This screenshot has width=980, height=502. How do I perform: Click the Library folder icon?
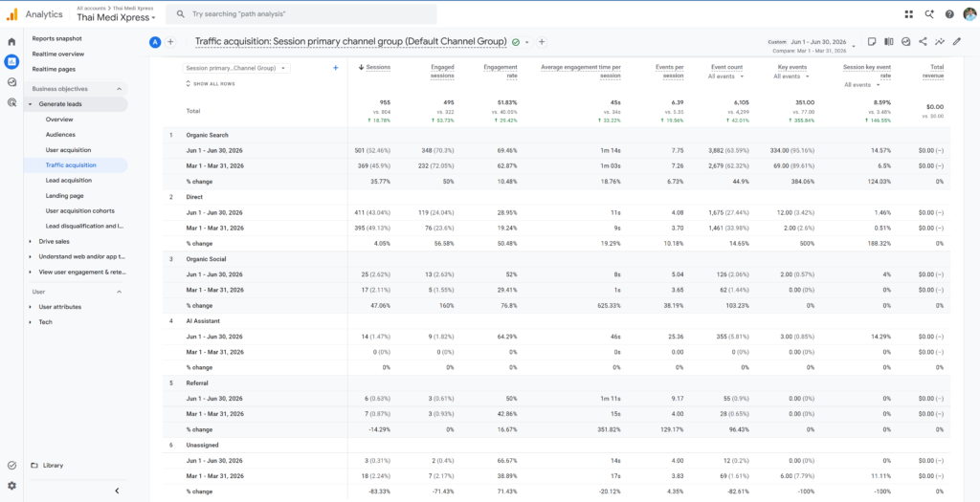point(34,465)
